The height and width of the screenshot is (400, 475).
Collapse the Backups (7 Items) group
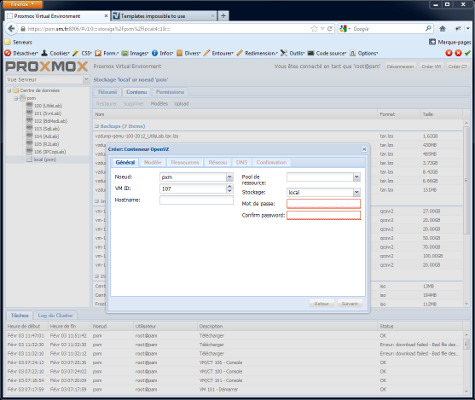click(97, 126)
